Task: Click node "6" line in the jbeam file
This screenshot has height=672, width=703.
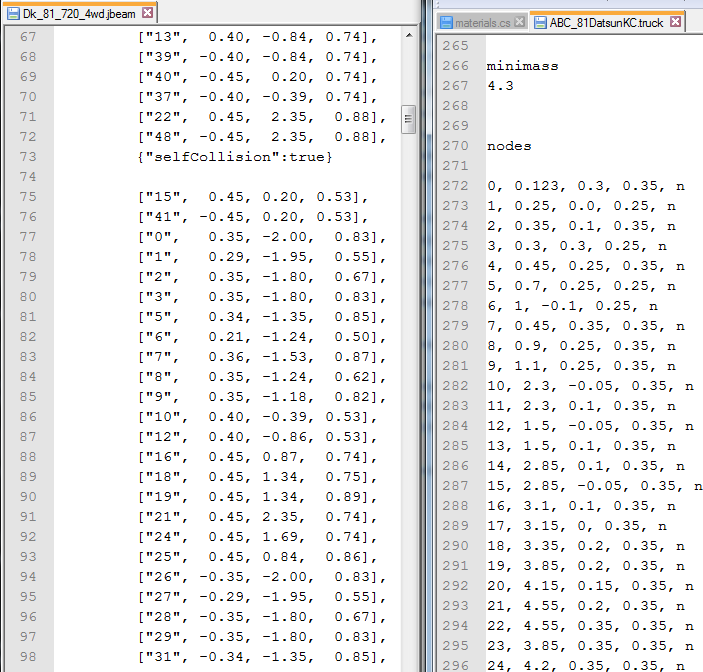Action: [x=262, y=337]
